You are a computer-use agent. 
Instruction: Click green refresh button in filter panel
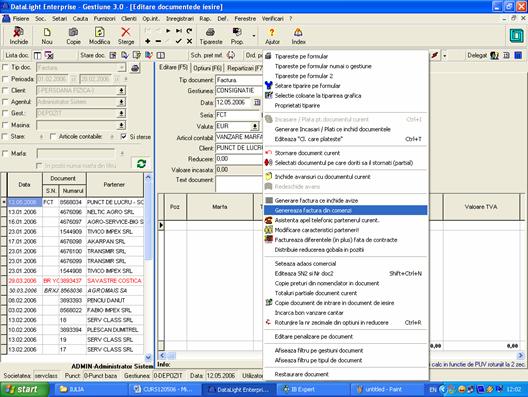(x=141, y=164)
